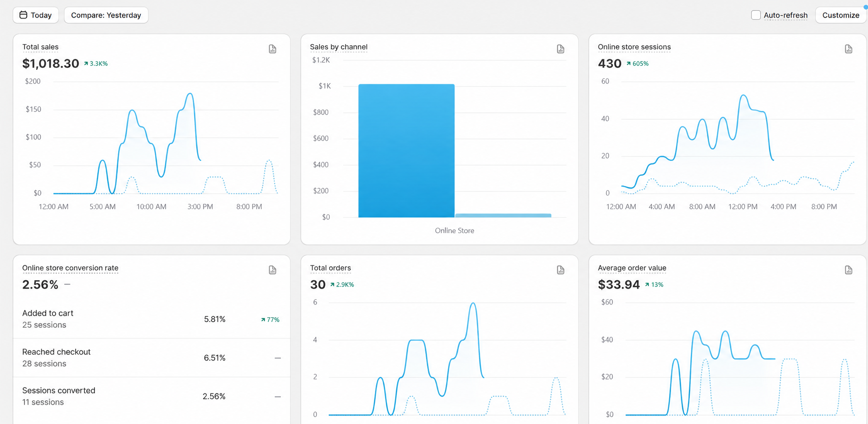
Task: Click the calendar icon in the Today button
Action: click(x=23, y=15)
